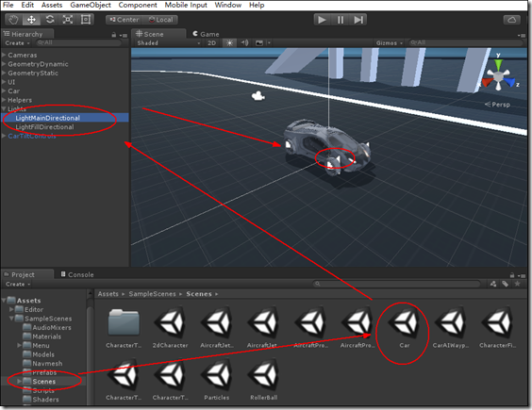Click the Pause button
The width and height of the screenshot is (532, 410).
pos(341,20)
